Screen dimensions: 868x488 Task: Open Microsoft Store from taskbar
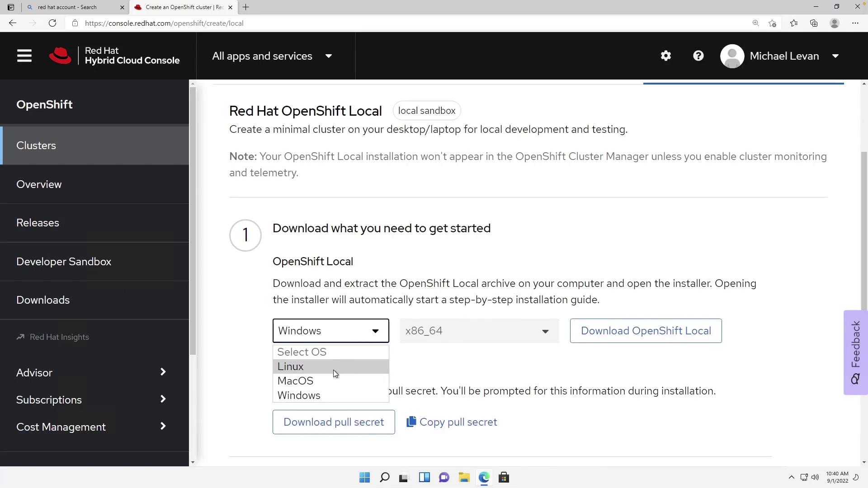[x=504, y=478]
